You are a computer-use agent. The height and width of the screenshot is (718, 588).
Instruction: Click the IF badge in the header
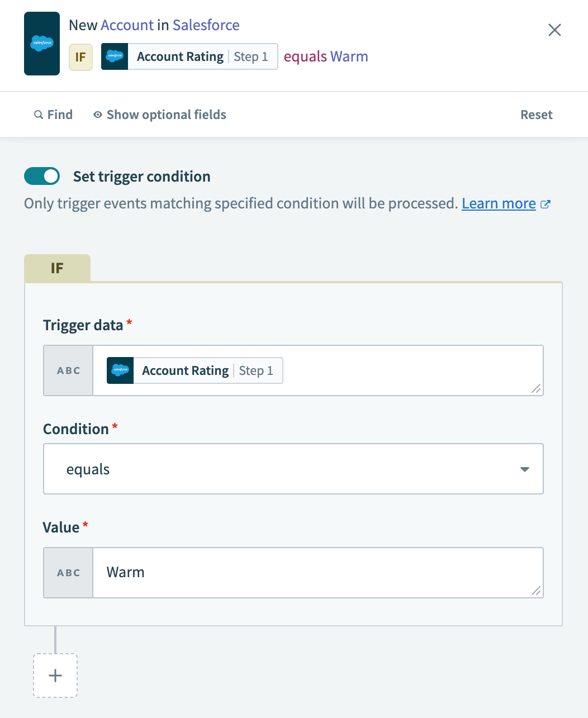[80, 57]
